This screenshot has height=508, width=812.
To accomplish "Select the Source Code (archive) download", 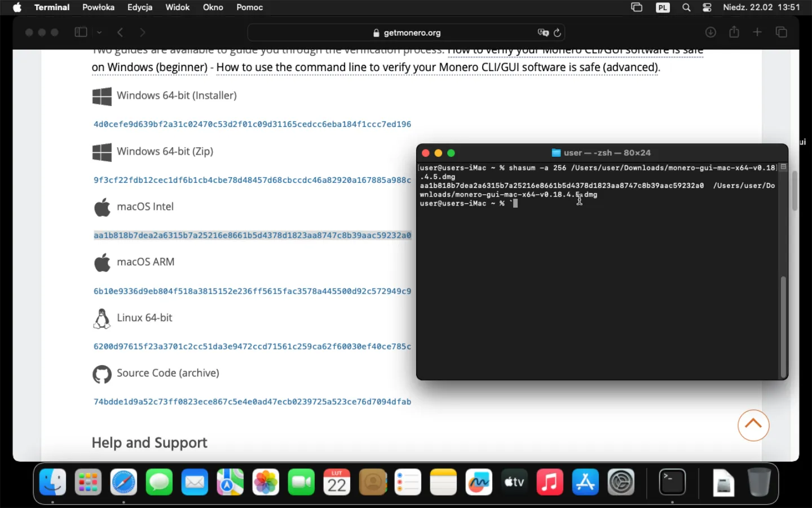I will point(156,374).
